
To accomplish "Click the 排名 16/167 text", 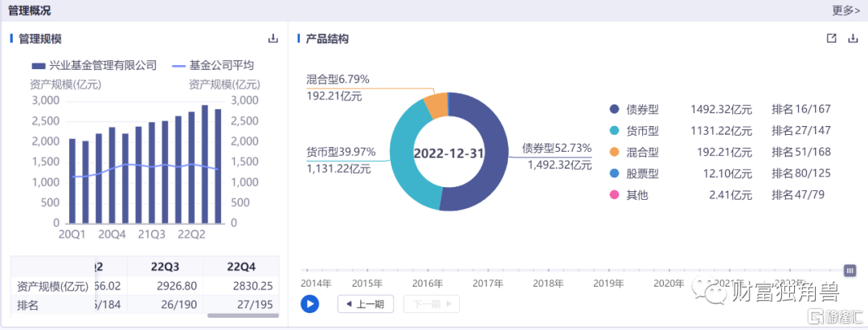I will point(801,109).
